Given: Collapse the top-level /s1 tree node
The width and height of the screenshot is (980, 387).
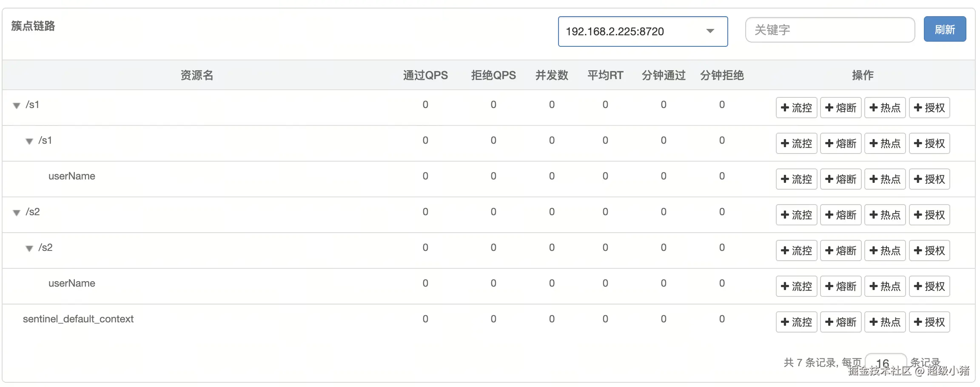Looking at the screenshot, I should [x=17, y=105].
